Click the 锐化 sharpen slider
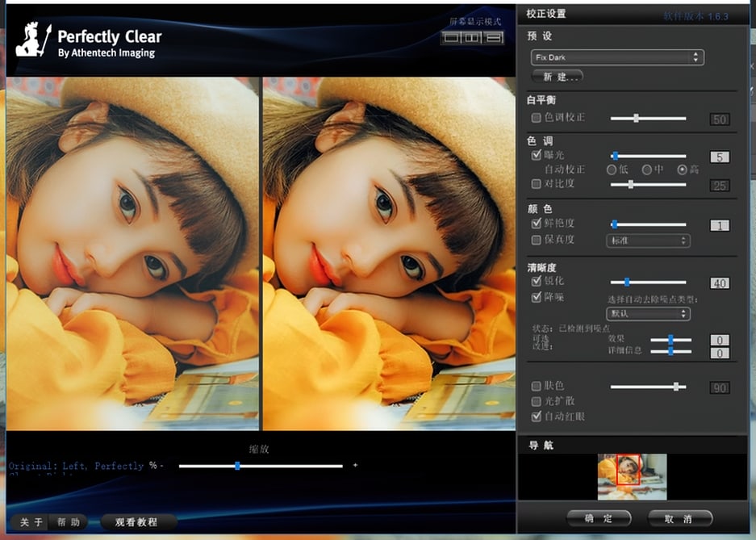756x540 pixels. coord(648,282)
